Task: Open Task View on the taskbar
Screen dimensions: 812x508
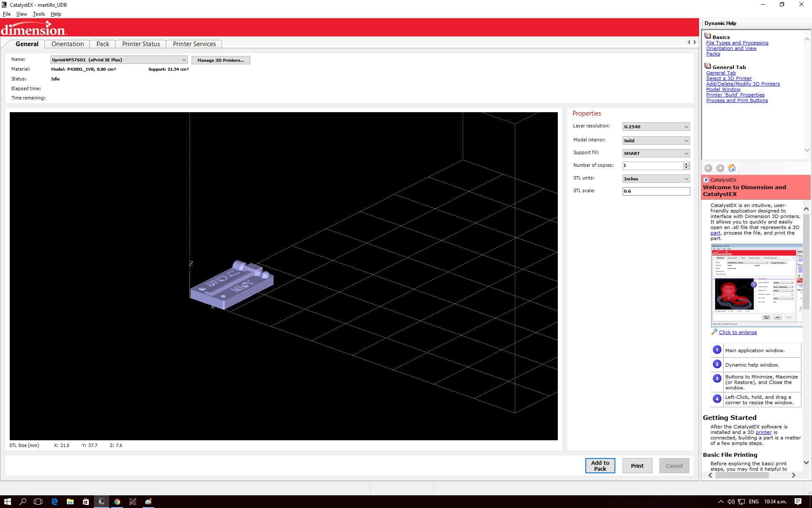Action: click(38, 502)
